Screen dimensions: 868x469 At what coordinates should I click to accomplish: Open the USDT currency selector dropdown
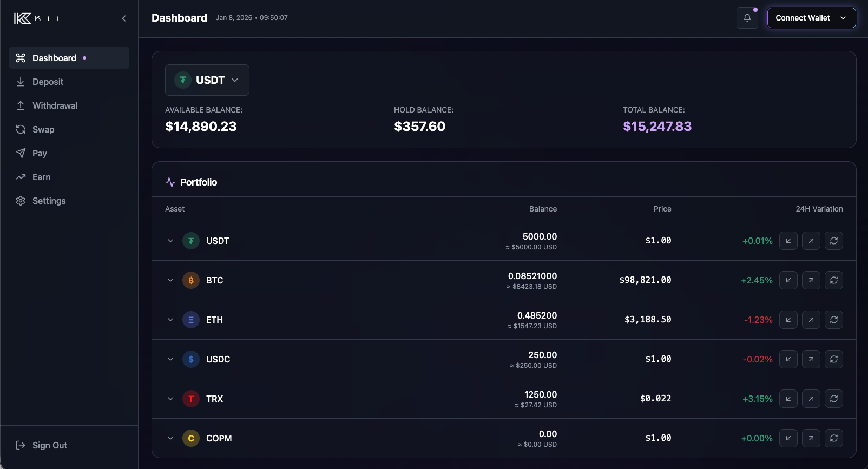pyautogui.click(x=207, y=80)
